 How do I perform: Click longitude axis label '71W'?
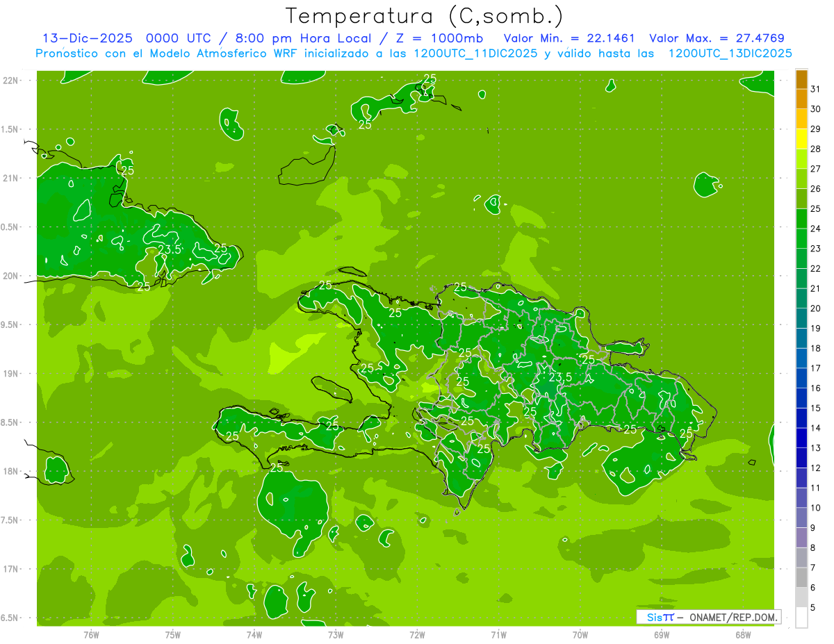point(498,634)
